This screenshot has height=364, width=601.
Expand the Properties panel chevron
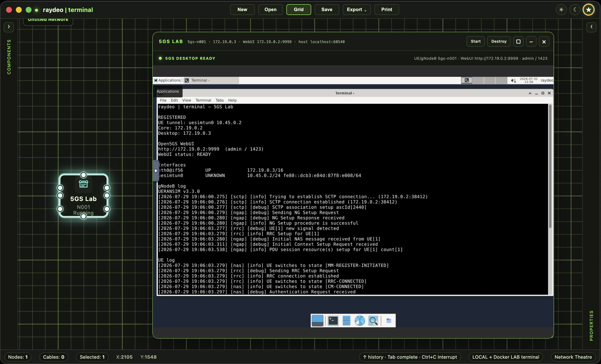[x=591, y=27]
